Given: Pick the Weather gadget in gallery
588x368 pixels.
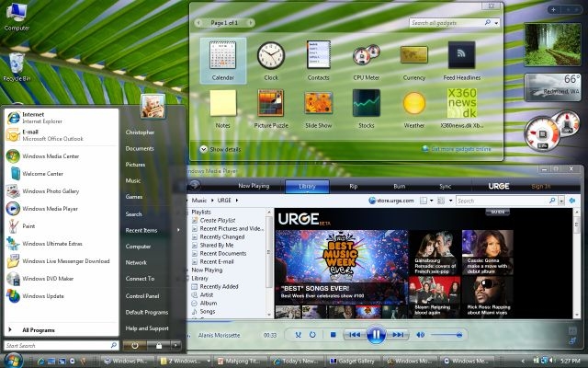Looking at the screenshot, I should point(414,109).
